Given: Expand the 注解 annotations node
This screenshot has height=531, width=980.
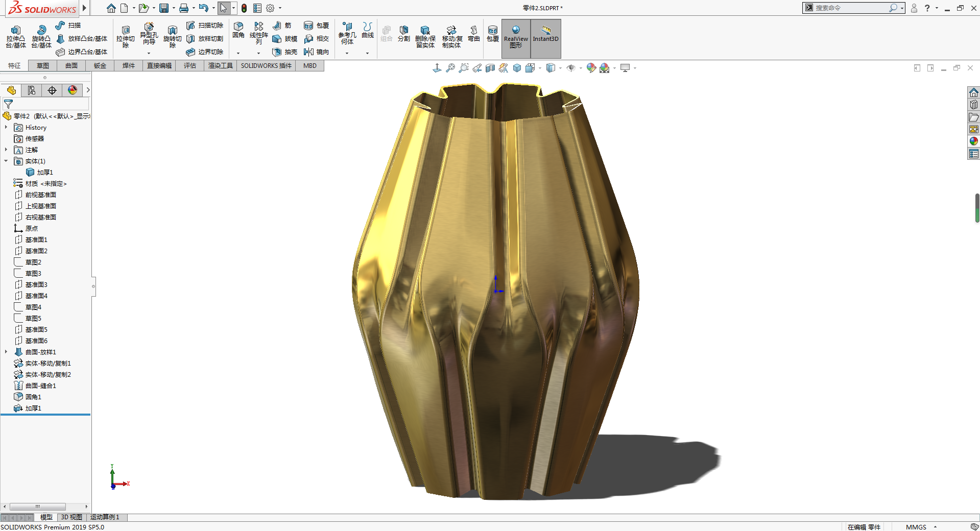Looking at the screenshot, I should point(6,150).
